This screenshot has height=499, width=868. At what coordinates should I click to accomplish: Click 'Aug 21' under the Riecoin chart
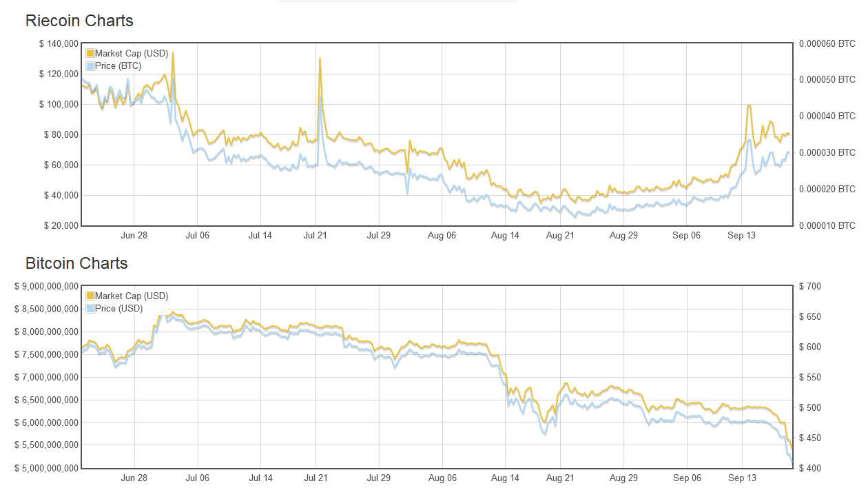[x=560, y=236]
